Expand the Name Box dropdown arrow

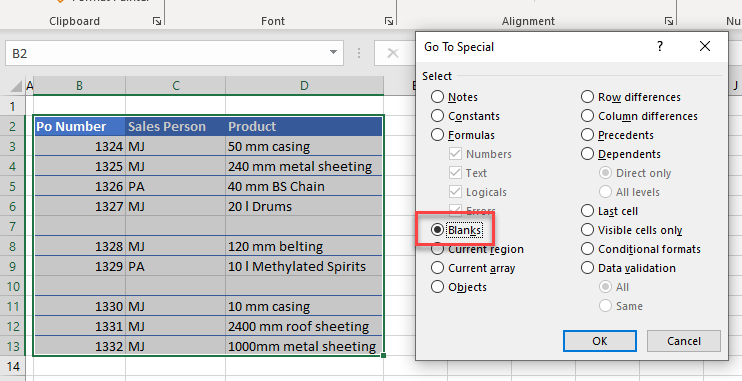333,53
